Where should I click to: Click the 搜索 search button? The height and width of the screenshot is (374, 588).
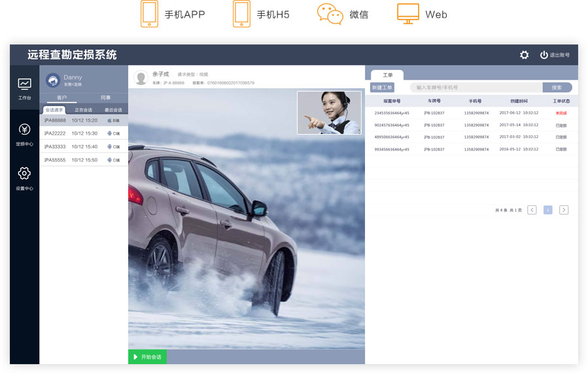pos(557,88)
